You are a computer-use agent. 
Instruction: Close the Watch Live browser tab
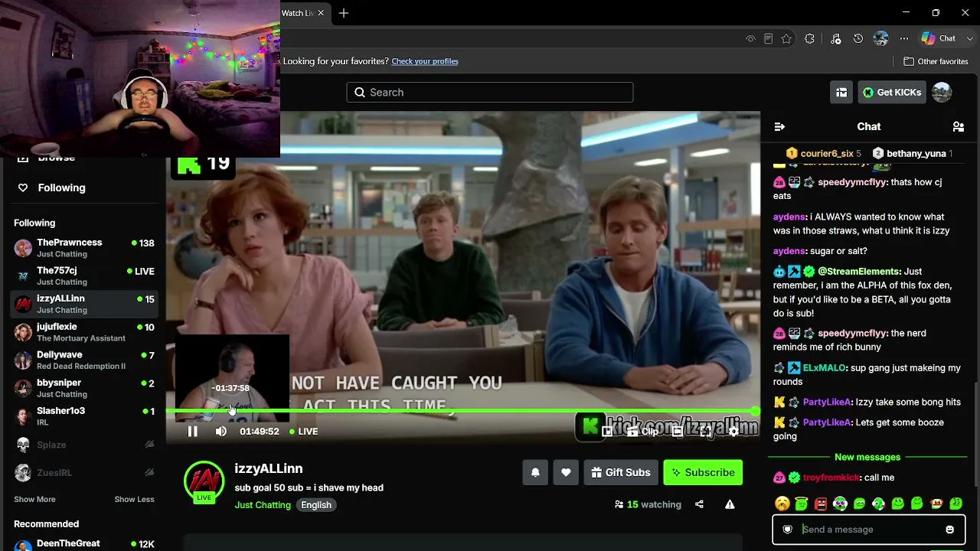[321, 13]
